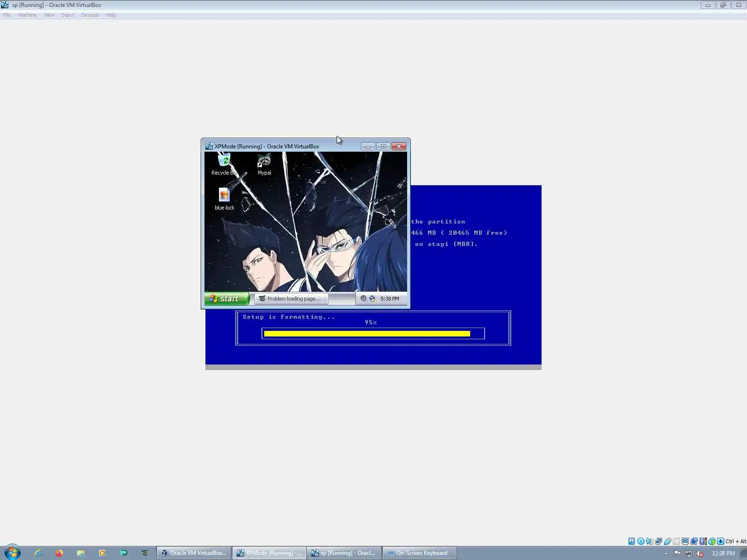
Task: Open Windows Media Player from taskbar
Action: tap(102, 553)
